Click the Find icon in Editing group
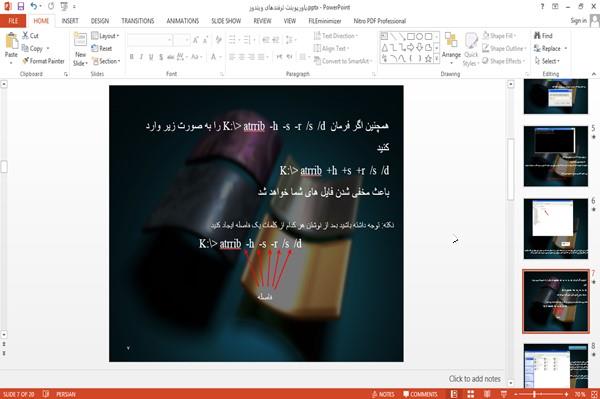This screenshot has width=600, height=399. coord(543,36)
